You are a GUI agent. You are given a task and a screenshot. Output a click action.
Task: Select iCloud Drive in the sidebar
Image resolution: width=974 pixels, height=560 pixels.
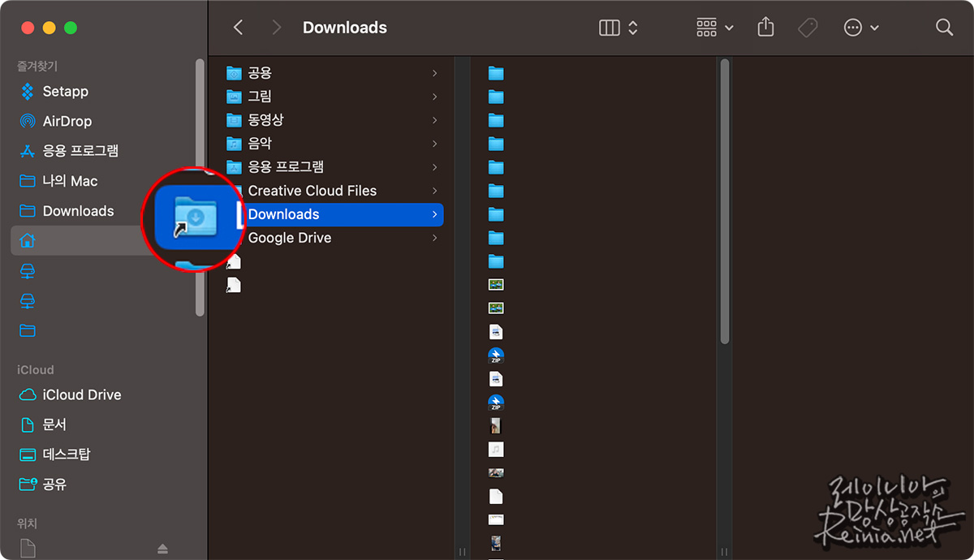pyautogui.click(x=82, y=394)
